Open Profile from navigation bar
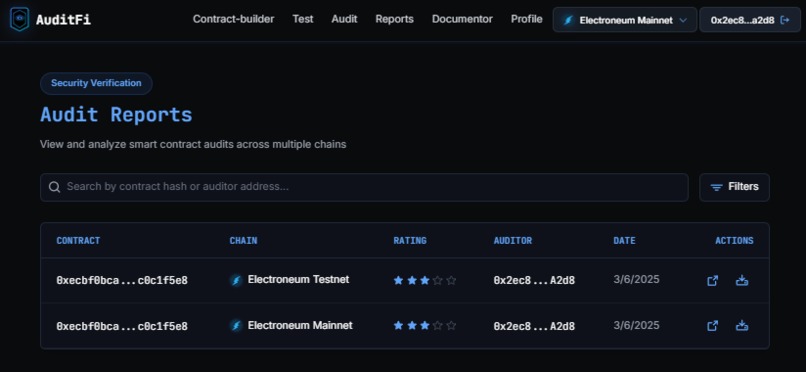 [526, 19]
